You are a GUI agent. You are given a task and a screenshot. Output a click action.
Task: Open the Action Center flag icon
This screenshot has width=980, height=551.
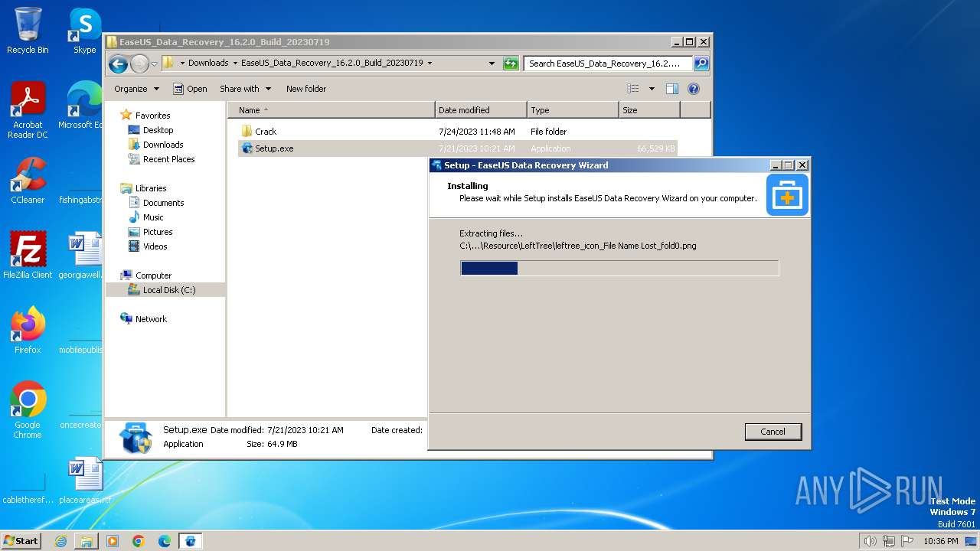coord(907,541)
